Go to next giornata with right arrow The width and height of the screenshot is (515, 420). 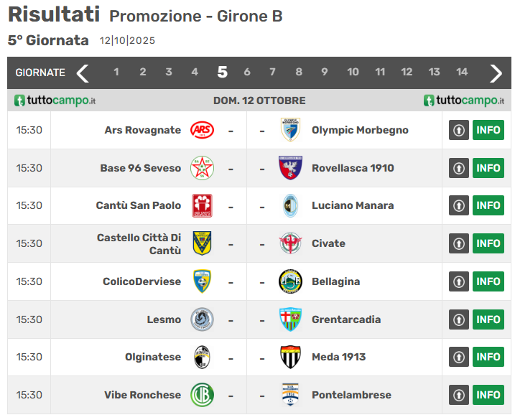click(x=496, y=73)
